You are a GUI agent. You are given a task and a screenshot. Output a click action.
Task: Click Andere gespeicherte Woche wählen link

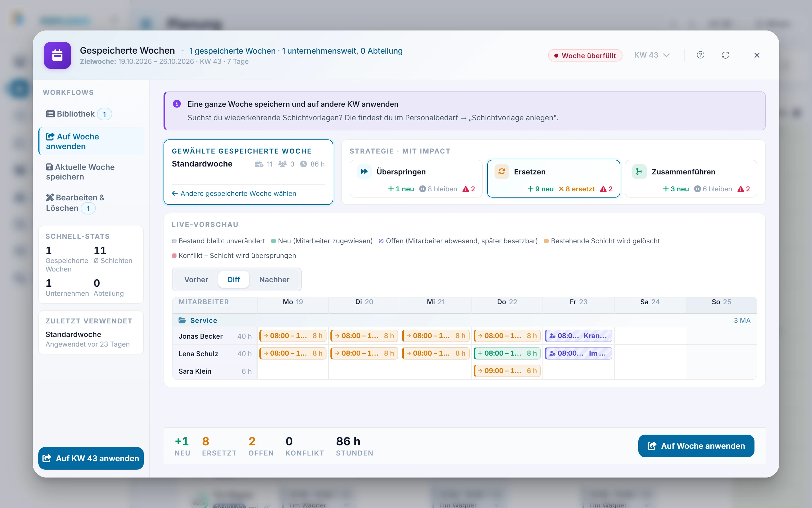(234, 194)
